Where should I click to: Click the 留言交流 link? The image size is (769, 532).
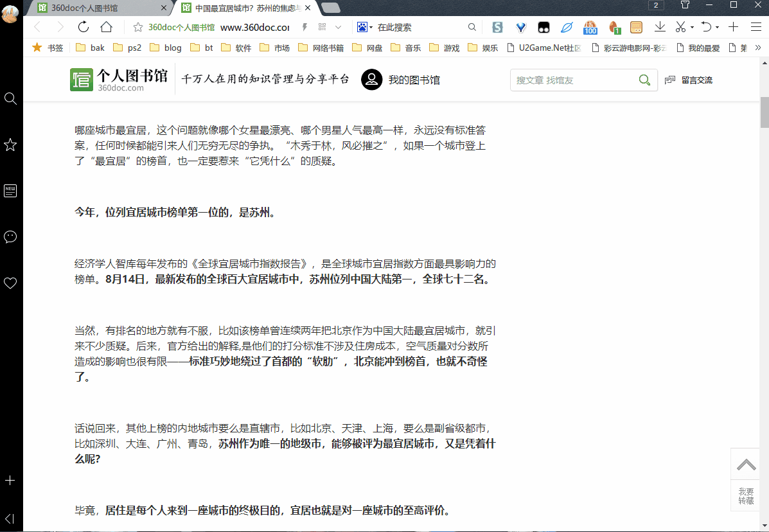point(697,80)
